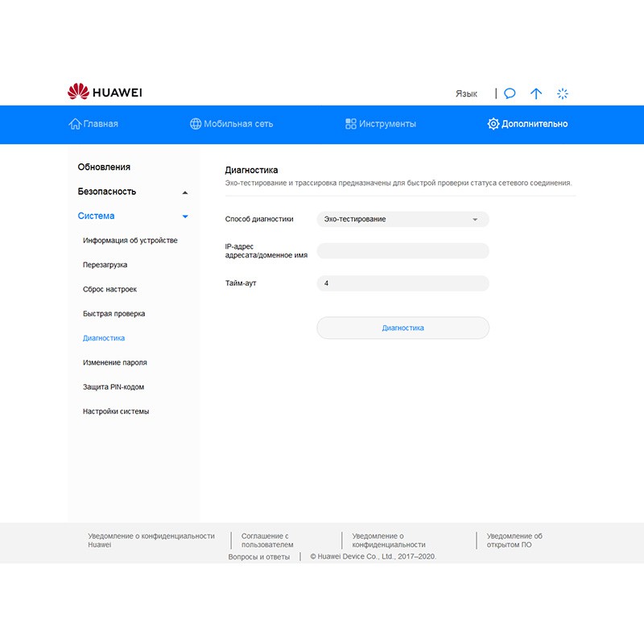Image resolution: width=644 pixels, height=644 pixels.
Task: Click the Тайм-аут input field
Action: [x=402, y=283]
